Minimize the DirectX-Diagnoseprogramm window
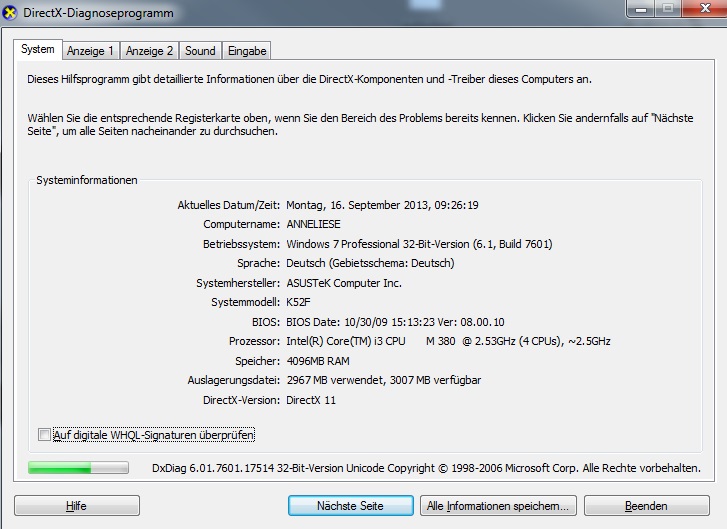 (x=641, y=8)
